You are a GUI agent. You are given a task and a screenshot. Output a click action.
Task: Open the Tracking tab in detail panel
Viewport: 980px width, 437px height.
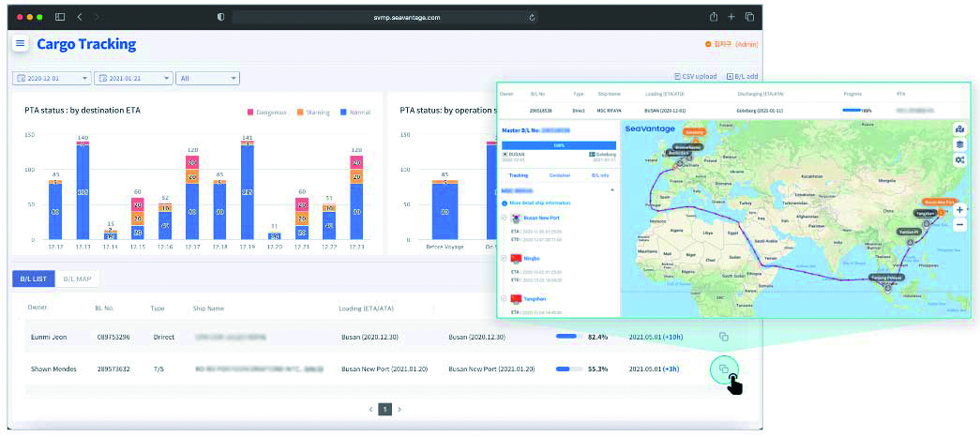(x=519, y=175)
